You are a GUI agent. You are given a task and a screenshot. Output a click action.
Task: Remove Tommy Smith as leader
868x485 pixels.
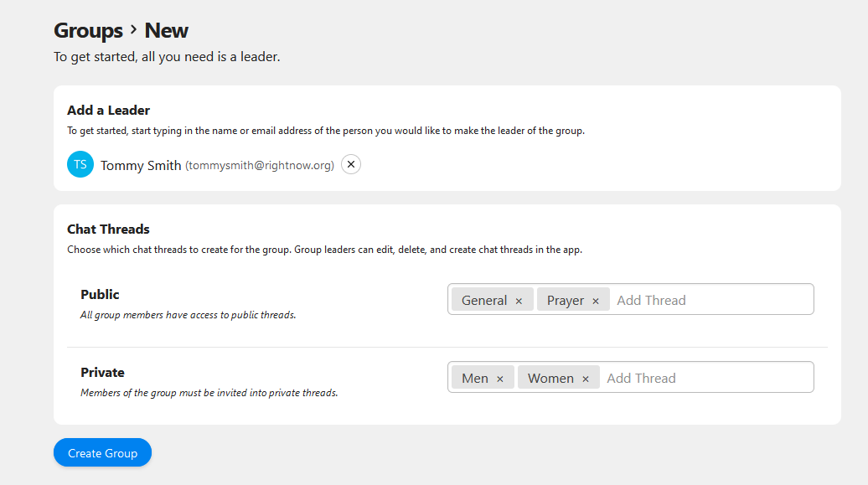pyautogui.click(x=351, y=164)
